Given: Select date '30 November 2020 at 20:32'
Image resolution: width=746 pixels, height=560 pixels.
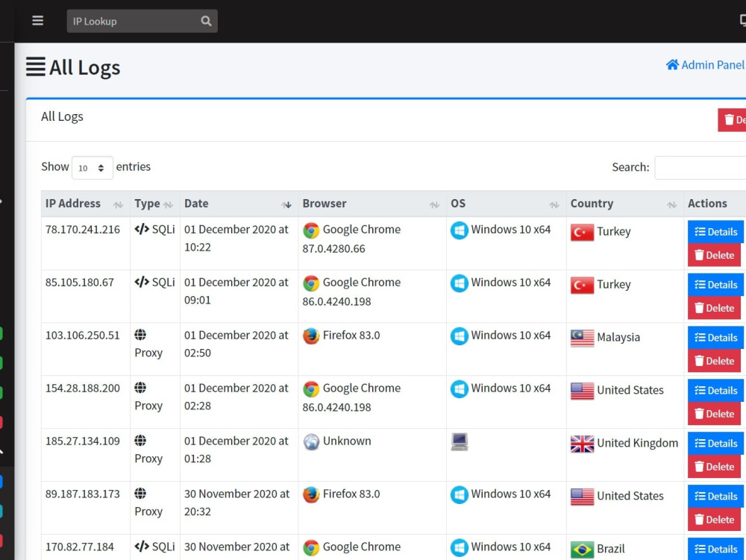Looking at the screenshot, I should point(236,503).
